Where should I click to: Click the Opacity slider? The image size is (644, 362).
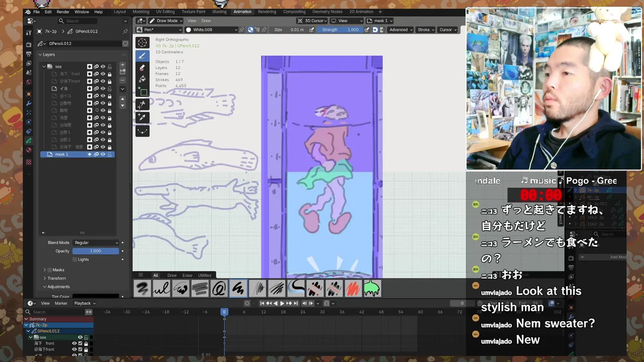pyautogui.click(x=96, y=251)
